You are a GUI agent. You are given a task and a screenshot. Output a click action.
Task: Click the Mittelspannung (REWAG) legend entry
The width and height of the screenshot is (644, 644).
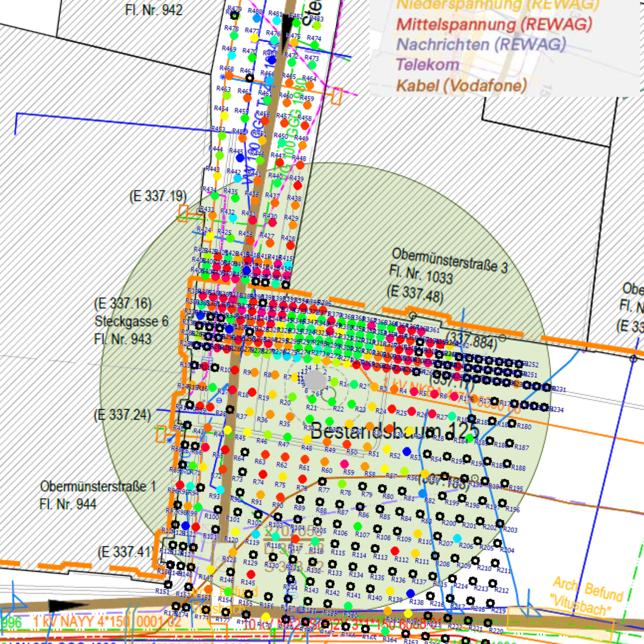pyautogui.click(x=494, y=25)
